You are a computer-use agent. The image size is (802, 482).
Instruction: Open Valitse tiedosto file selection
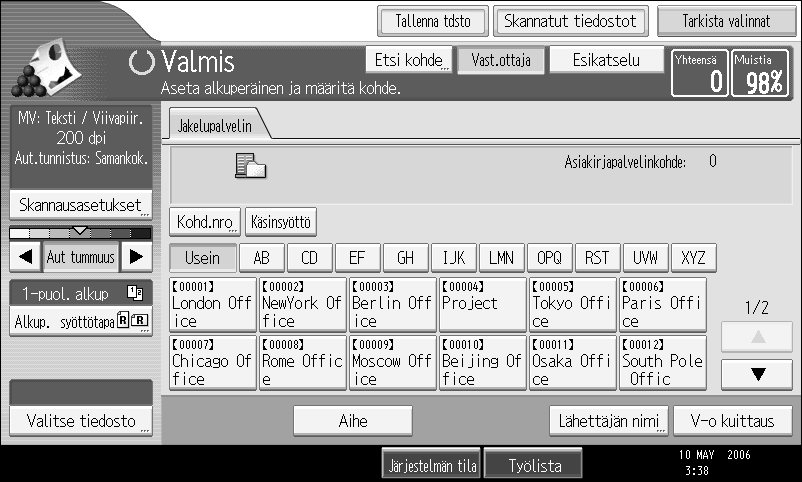click(x=81, y=421)
